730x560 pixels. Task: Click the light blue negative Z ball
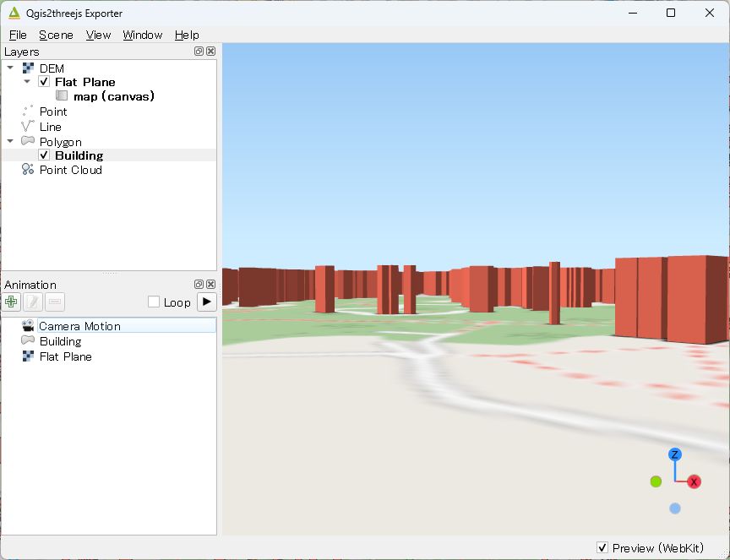tap(675, 508)
